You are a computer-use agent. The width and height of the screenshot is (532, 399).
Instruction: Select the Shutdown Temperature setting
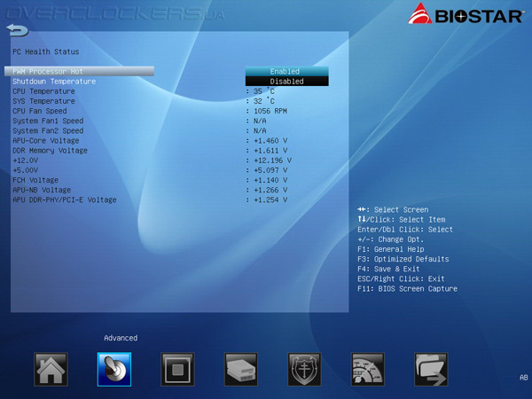(x=54, y=82)
